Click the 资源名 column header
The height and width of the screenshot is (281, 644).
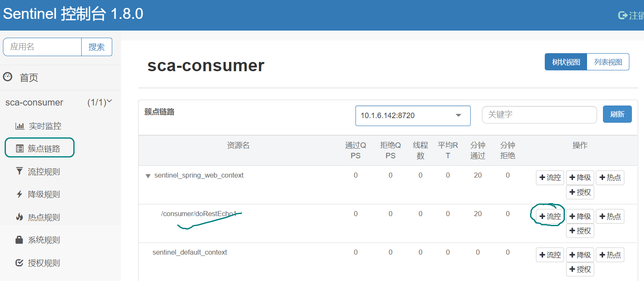238,145
